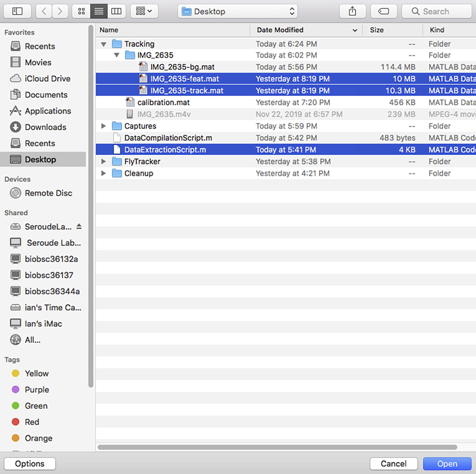476x474 pixels.
Task: Switch to icon view mode
Action: pos(81,11)
